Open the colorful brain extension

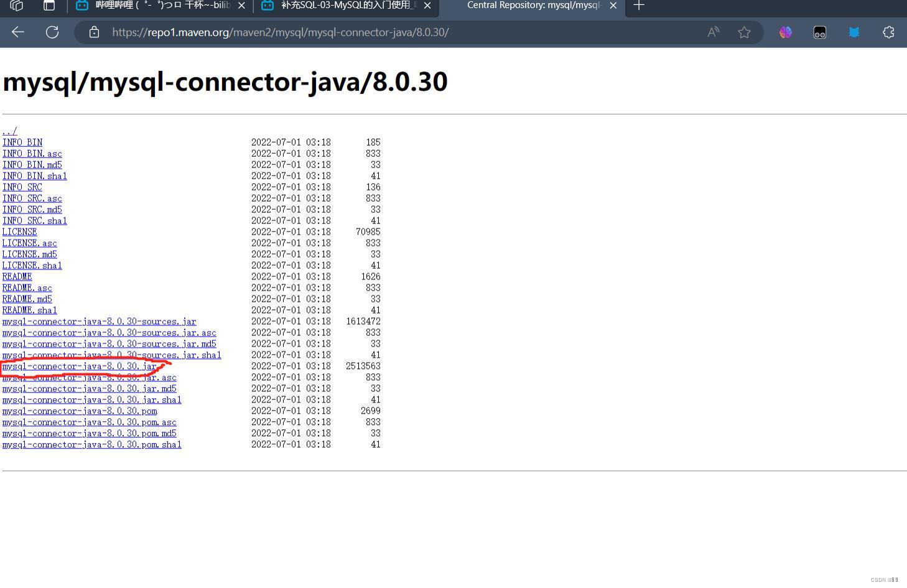[x=785, y=32]
